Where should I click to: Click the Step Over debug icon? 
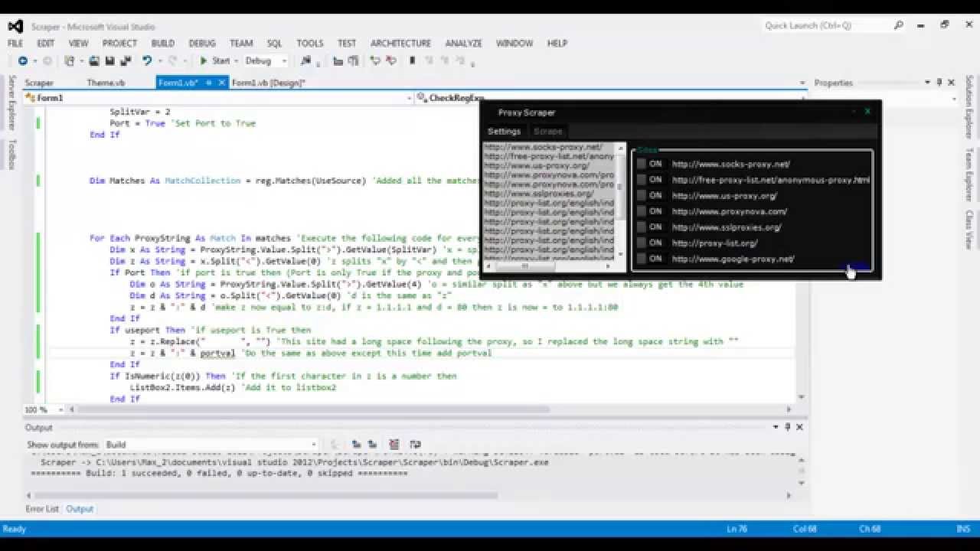pyautogui.click(x=391, y=60)
